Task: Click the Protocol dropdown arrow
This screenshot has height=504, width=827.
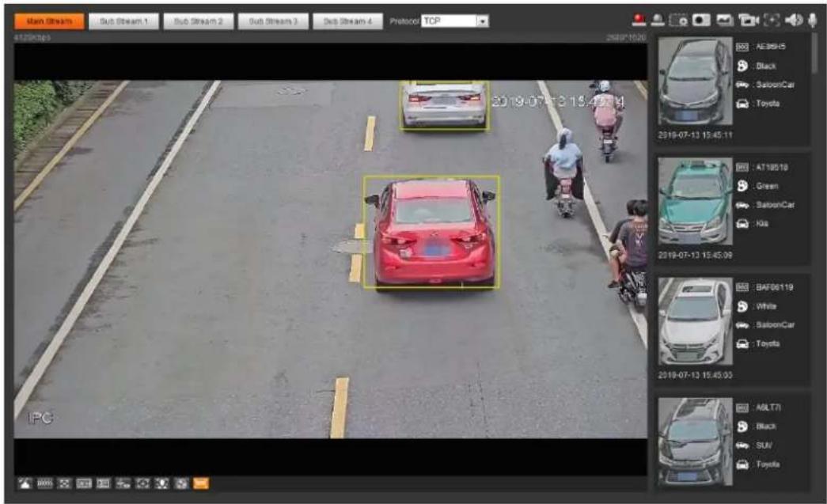Action: 483,21
